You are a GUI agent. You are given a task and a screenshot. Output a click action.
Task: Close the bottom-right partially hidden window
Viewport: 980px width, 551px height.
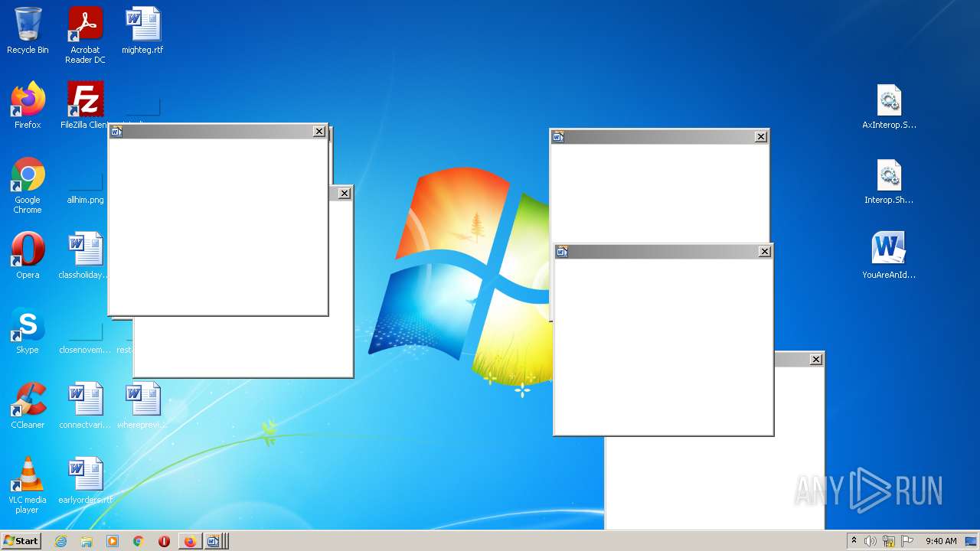816,360
